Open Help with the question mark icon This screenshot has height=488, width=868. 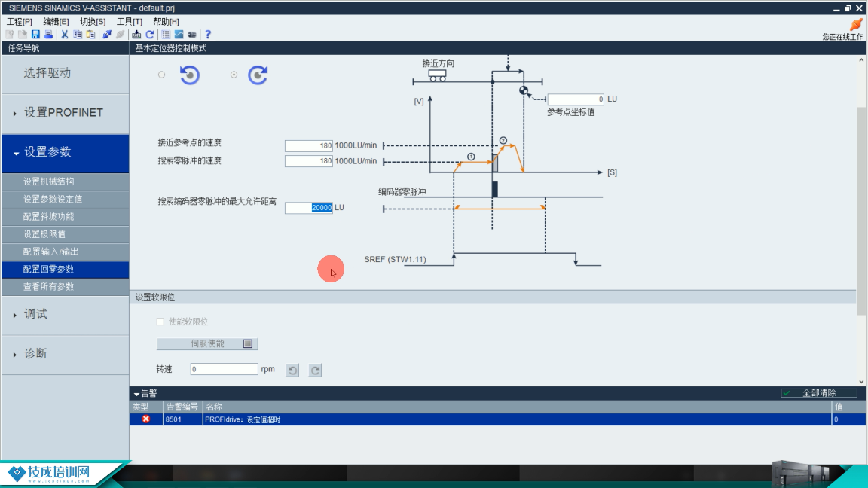point(208,35)
